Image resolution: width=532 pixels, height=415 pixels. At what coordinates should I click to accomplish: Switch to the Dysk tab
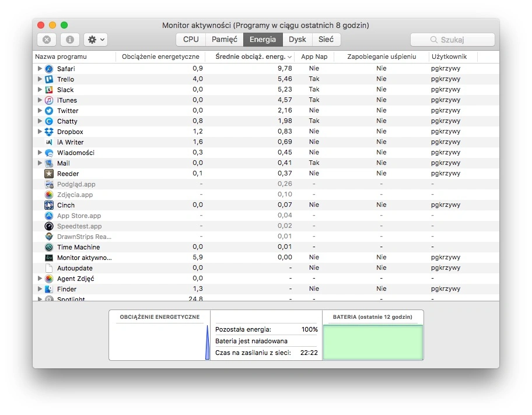[x=297, y=39]
